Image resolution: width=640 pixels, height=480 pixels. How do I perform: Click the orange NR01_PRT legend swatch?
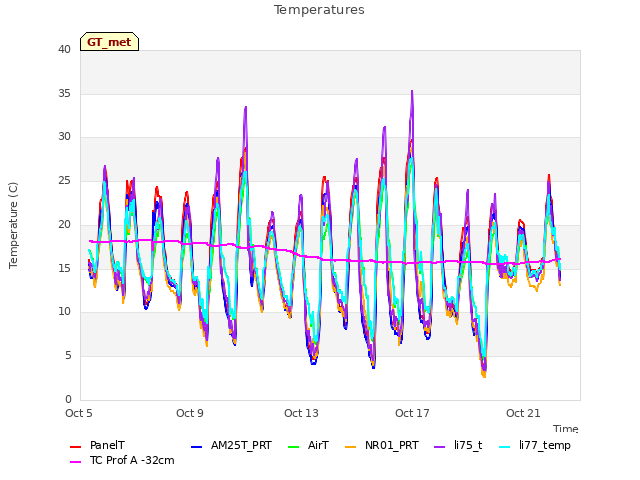351,447
